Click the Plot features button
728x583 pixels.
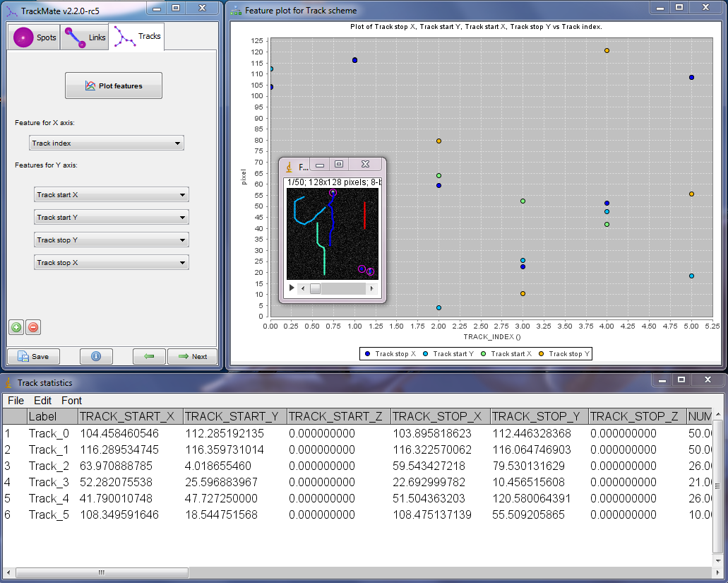tap(114, 86)
